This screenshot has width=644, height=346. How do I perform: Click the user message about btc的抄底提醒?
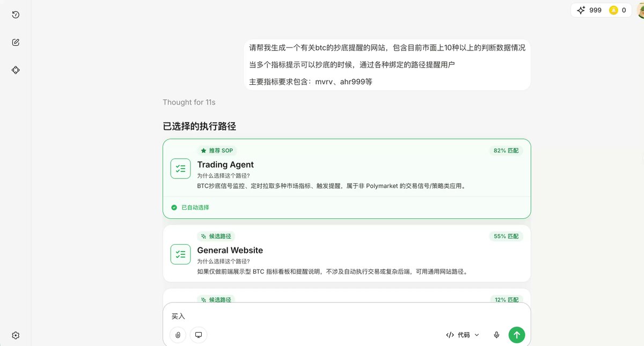click(387, 64)
